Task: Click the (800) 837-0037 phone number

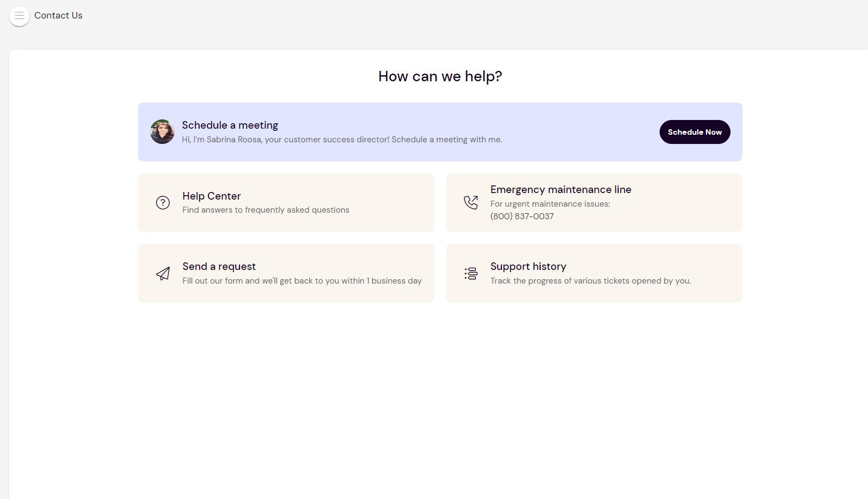Action: pos(522,217)
